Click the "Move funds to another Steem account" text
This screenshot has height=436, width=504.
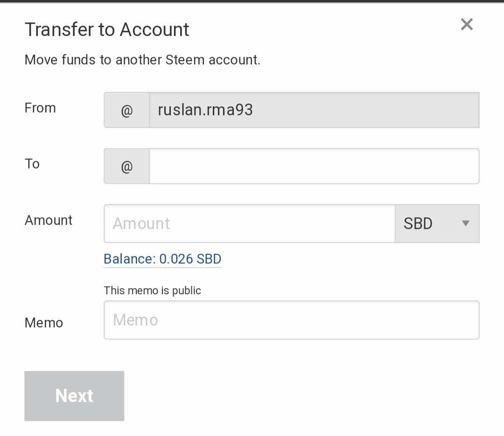pos(142,60)
